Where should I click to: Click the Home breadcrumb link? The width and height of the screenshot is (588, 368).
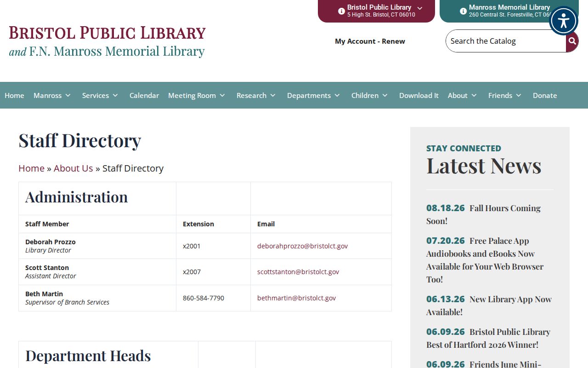(31, 168)
